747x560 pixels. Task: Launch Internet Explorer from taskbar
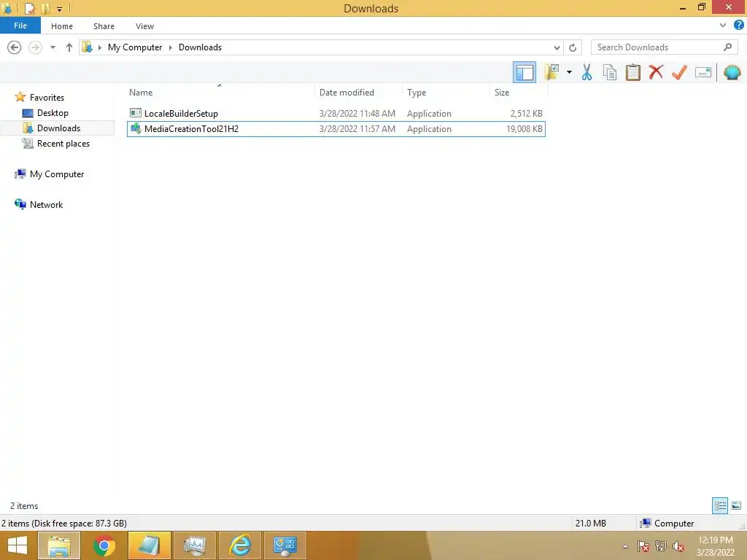pyautogui.click(x=239, y=545)
